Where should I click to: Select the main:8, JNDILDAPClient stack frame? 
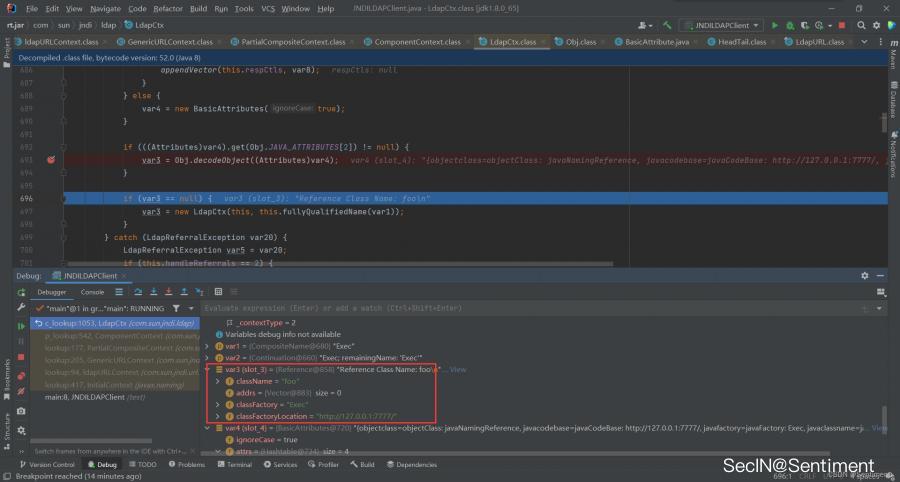pos(85,397)
